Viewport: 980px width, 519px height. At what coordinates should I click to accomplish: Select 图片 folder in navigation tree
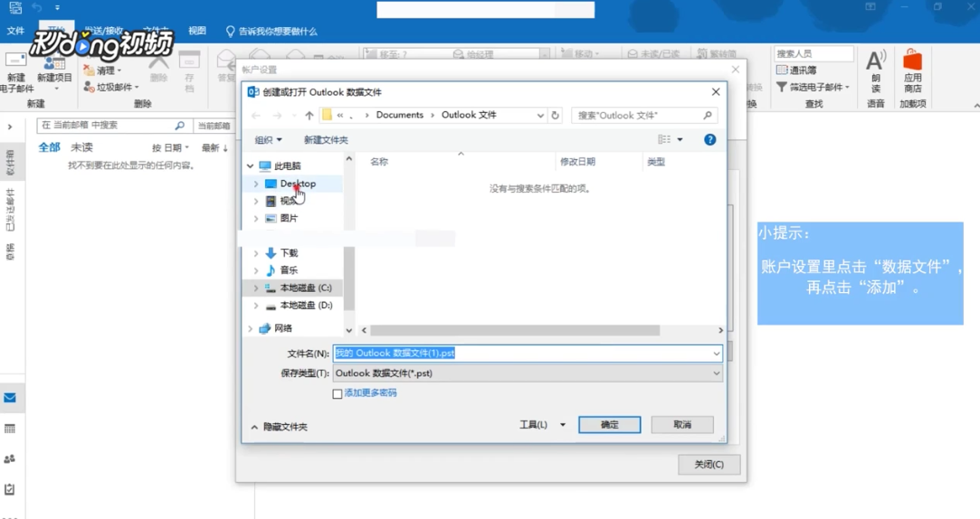click(282, 219)
